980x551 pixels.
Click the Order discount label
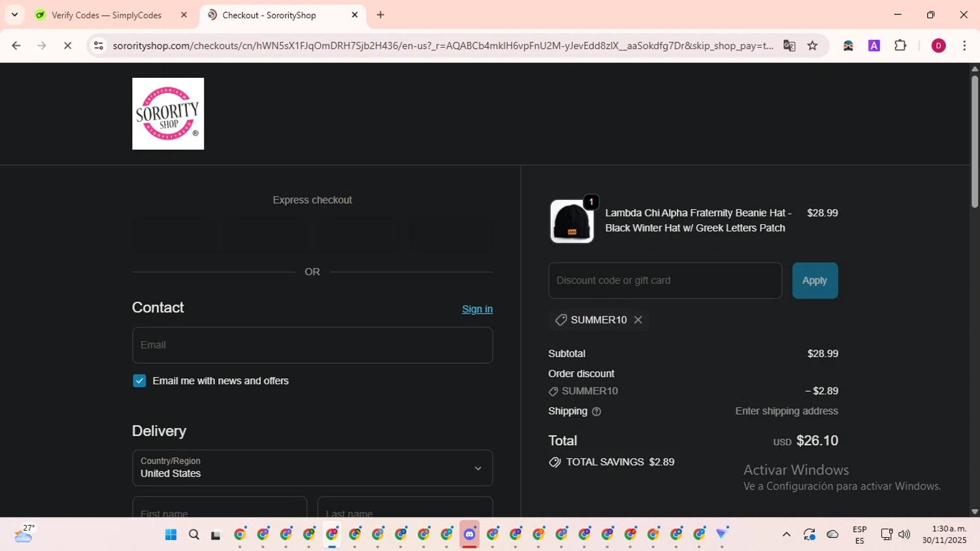pyautogui.click(x=581, y=374)
